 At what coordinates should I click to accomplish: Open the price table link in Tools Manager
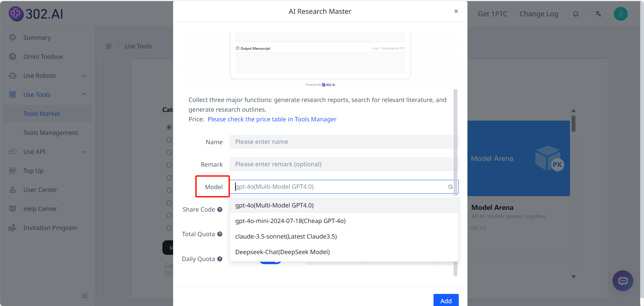pos(272,119)
